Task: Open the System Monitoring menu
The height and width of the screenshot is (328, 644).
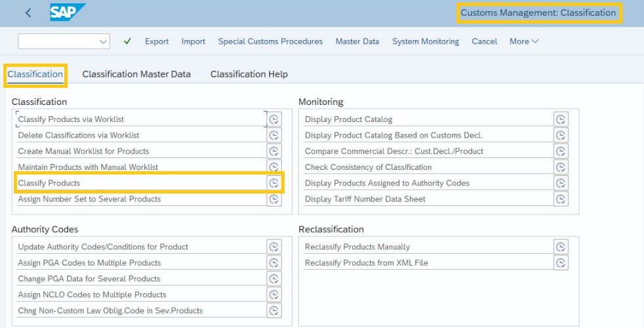Action: pyautogui.click(x=426, y=41)
